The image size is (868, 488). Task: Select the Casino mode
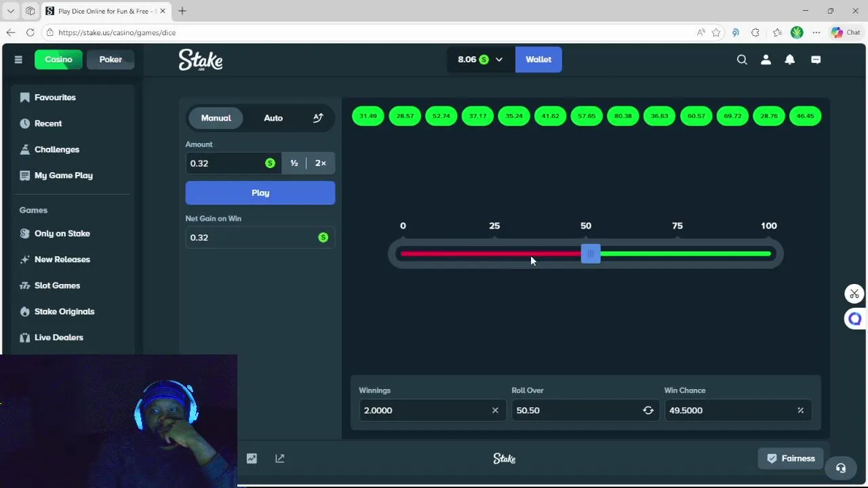click(x=58, y=60)
